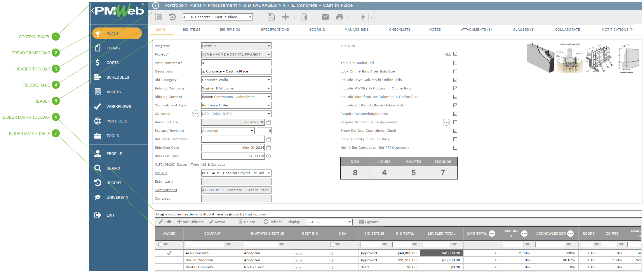Click the Description input field

236,72
